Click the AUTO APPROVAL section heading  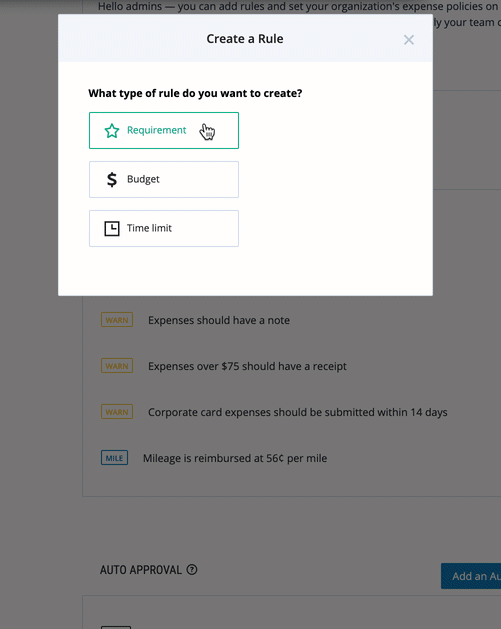coord(141,570)
